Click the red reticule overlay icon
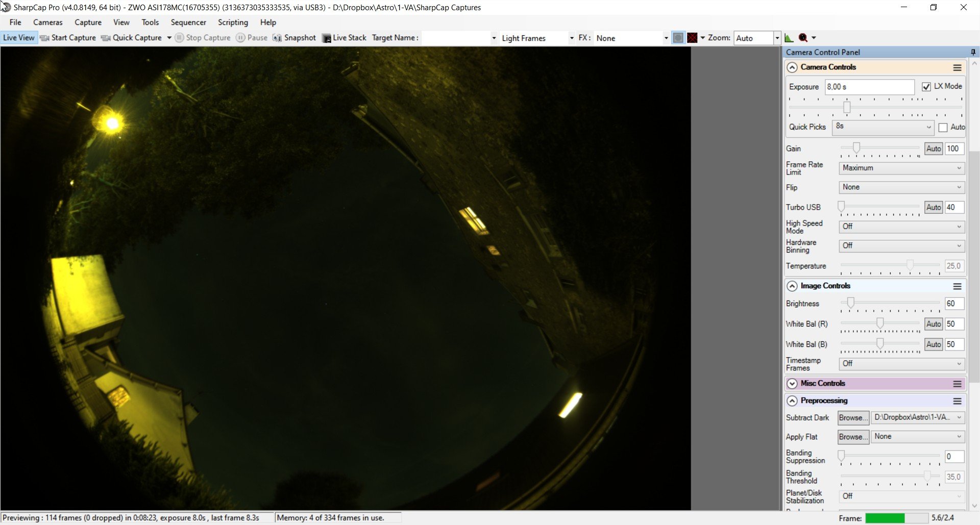This screenshot has height=525, width=980. coord(692,38)
